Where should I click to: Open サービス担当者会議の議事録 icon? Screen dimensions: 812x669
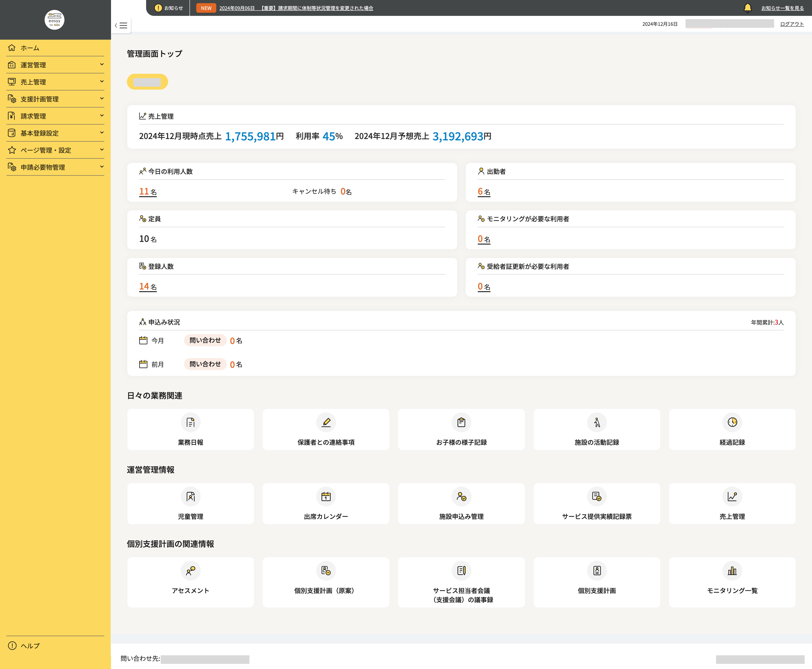point(461,570)
